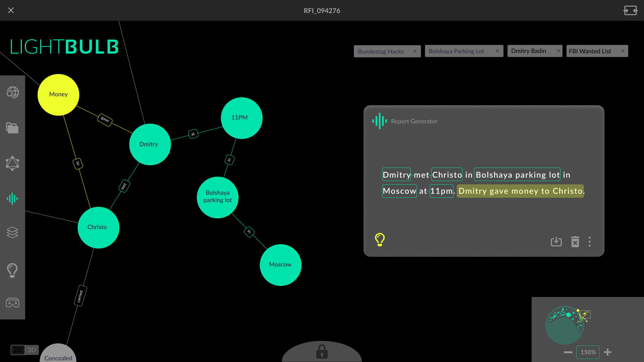Click the lightbulb insights sidebar icon

[x=12, y=270]
